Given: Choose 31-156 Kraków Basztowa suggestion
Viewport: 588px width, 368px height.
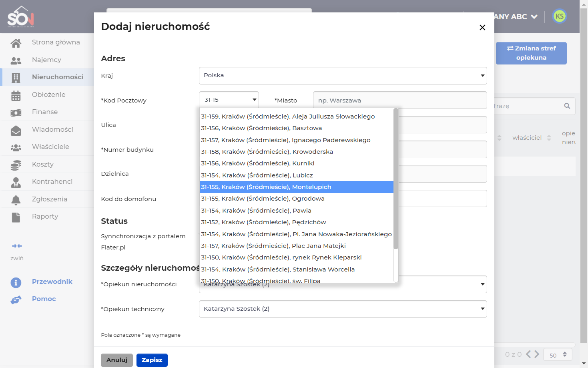Looking at the screenshot, I should coord(297,128).
